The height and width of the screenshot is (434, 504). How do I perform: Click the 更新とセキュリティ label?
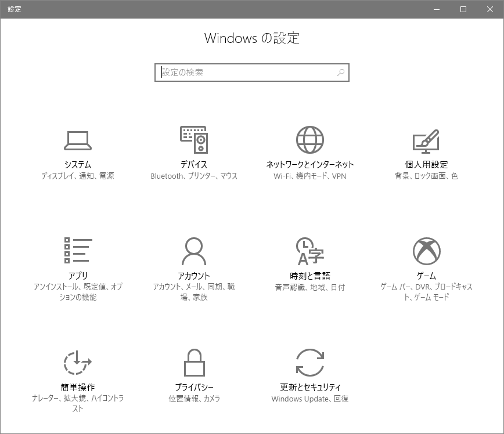[310, 387]
